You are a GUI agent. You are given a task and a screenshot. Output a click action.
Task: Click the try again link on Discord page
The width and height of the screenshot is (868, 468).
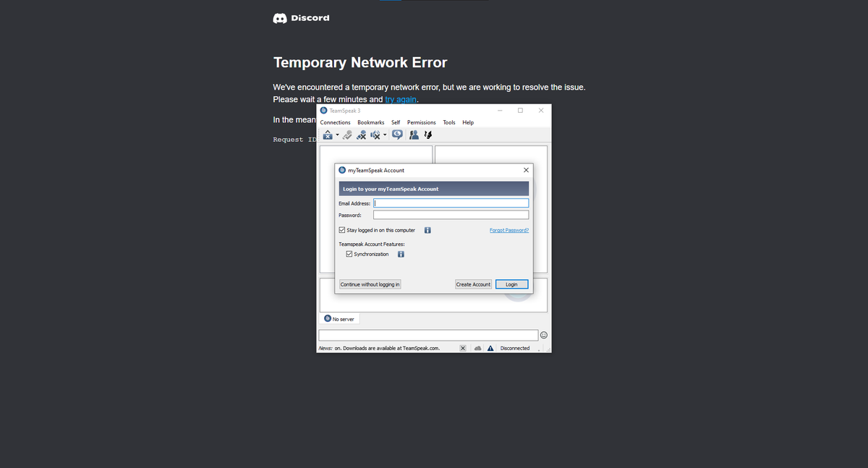401,99
